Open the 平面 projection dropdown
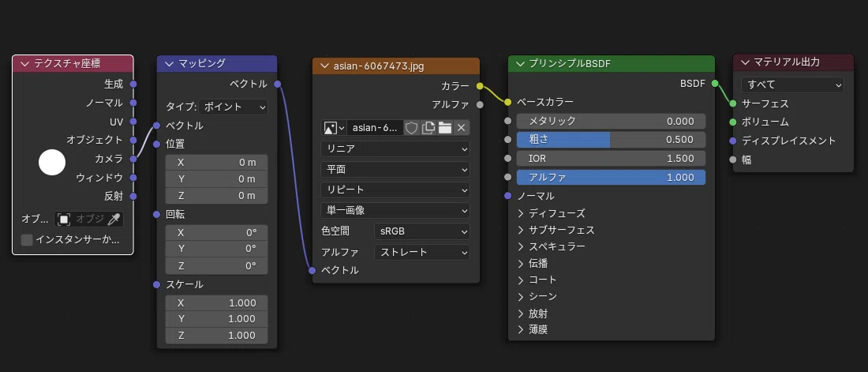Screen dimensions: 868x372 pos(395,169)
